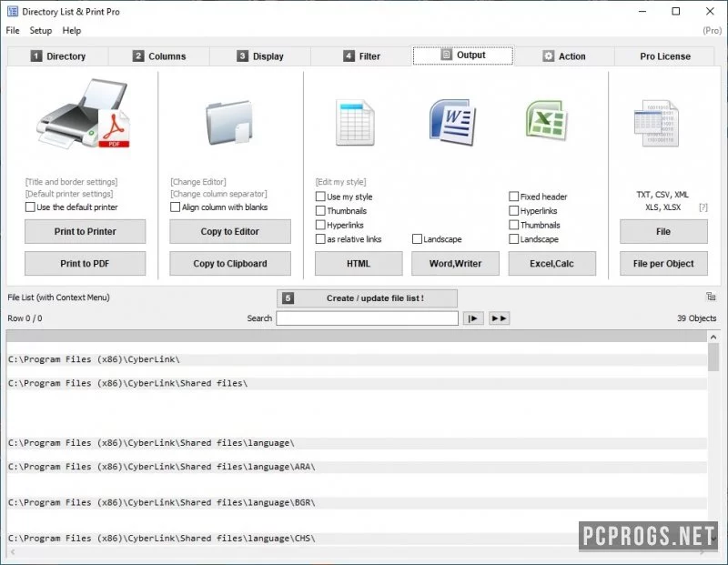Click the app icon in title bar
Viewport: 728px width, 565px height.
[13, 11]
